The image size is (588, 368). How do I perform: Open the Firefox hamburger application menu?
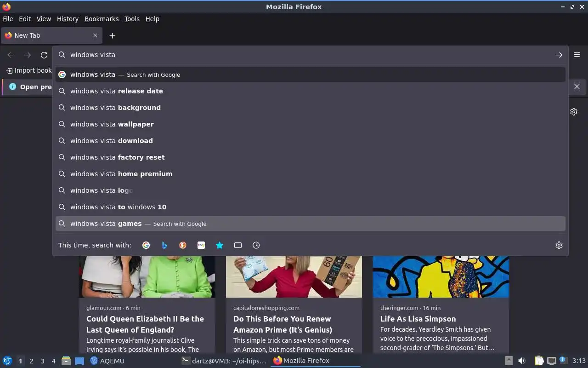pyautogui.click(x=577, y=54)
